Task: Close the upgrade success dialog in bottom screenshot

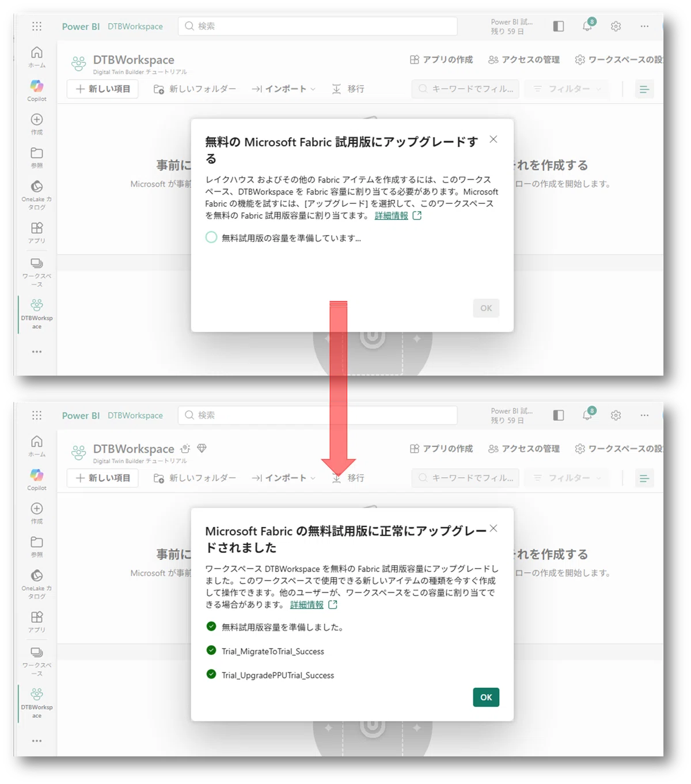Action: pyautogui.click(x=493, y=528)
